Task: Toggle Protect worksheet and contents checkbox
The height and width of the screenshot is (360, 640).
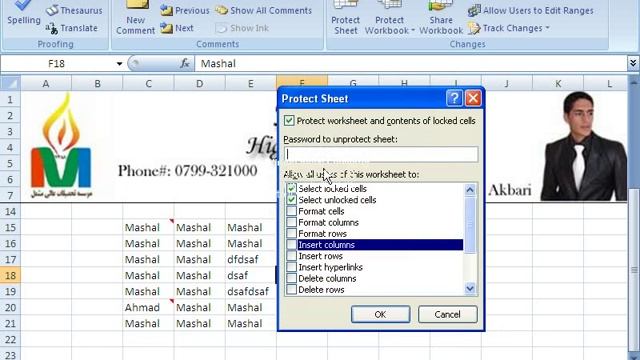Action: tap(289, 120)
